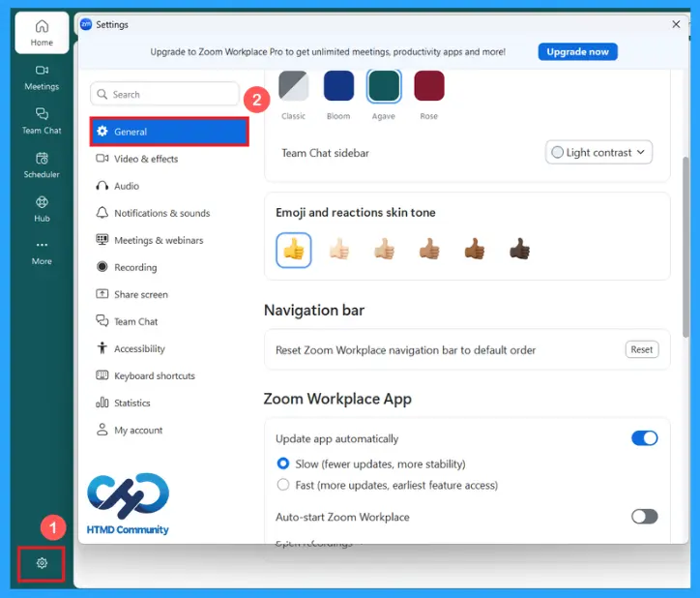
Task: Choose the Classic theme swatch
Action: [x=293, y=86]
